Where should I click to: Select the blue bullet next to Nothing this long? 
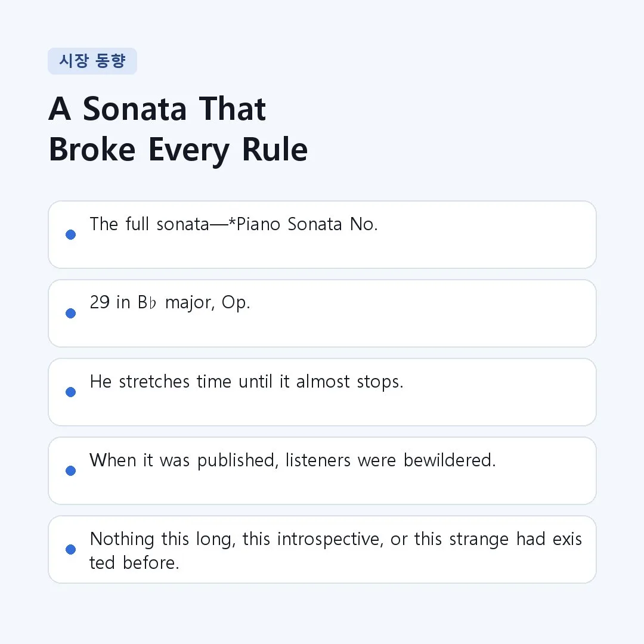tap(70, 550)
